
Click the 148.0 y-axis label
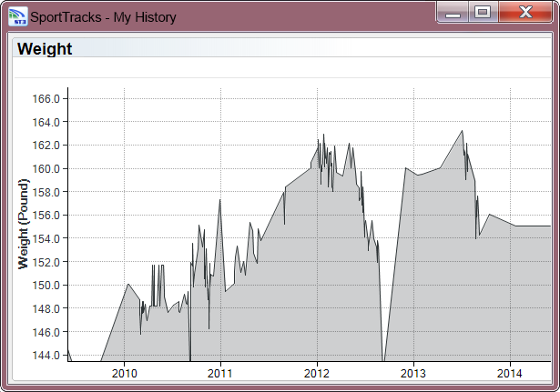tap(46, 308)
